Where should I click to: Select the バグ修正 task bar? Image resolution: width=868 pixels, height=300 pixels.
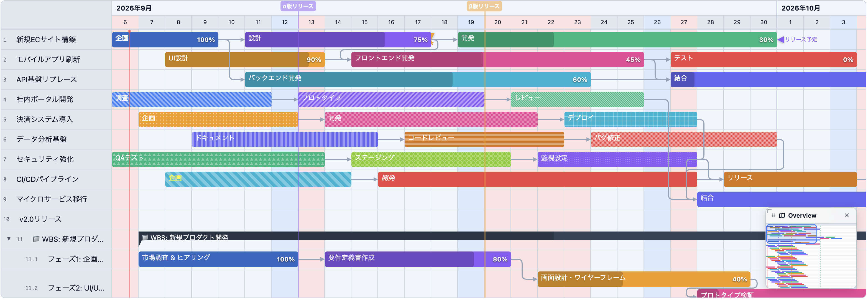[684, 139]
